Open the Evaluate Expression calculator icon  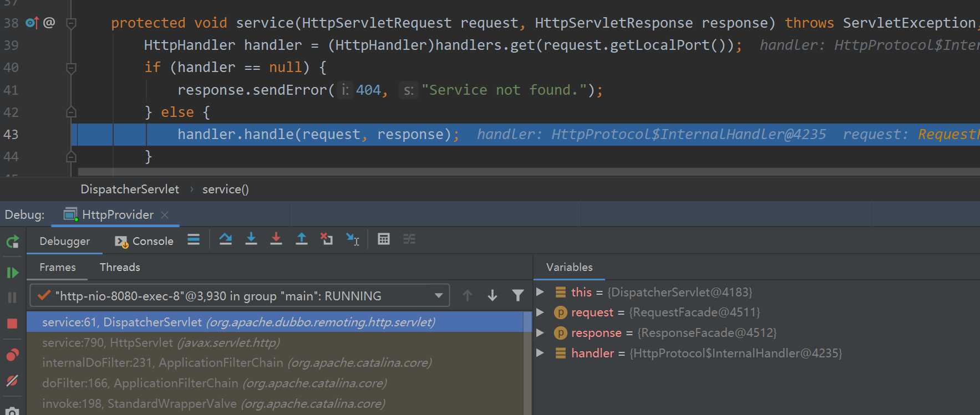pos(384,239)
